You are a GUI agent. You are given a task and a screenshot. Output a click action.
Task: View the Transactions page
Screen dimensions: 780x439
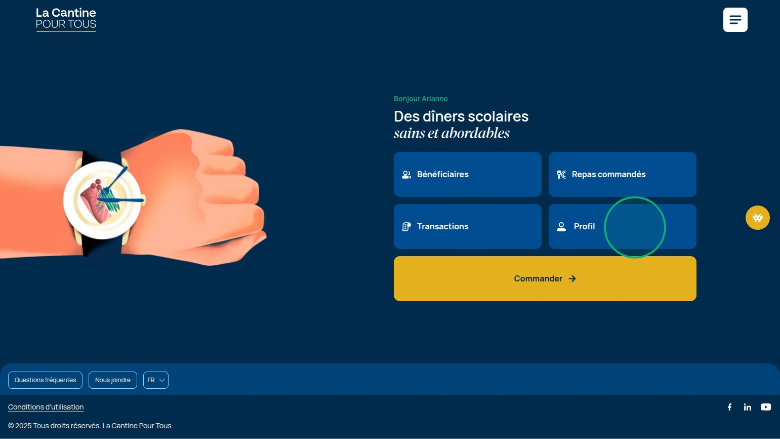[467, 227]
